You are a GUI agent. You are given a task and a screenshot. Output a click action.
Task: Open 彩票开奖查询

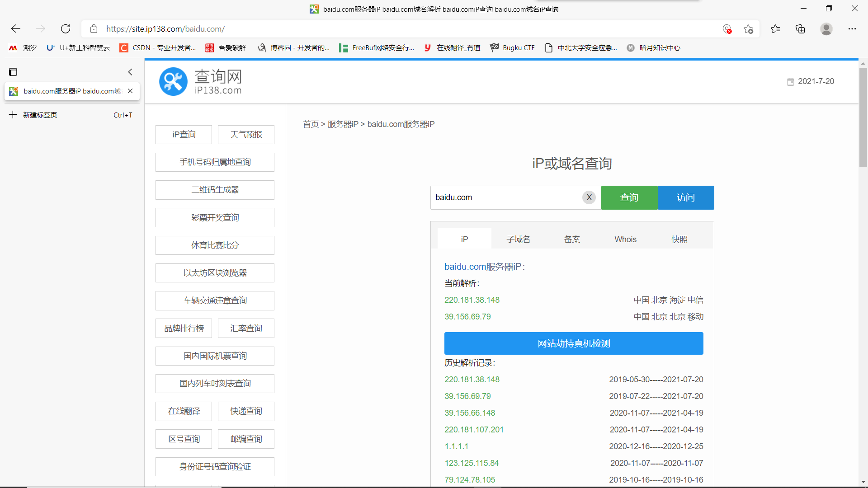click(215, 218)
